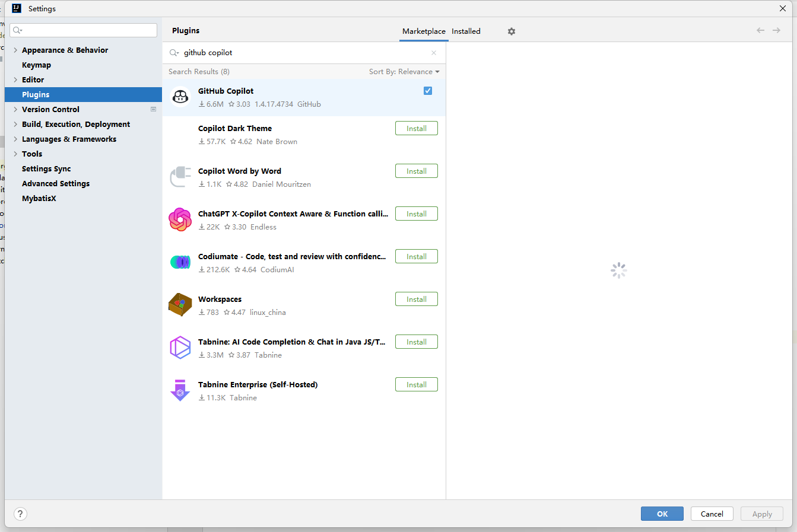Screen dimensions: 797x532
Task: Close the Settings dialog window
Action: (x=783, y=8)
